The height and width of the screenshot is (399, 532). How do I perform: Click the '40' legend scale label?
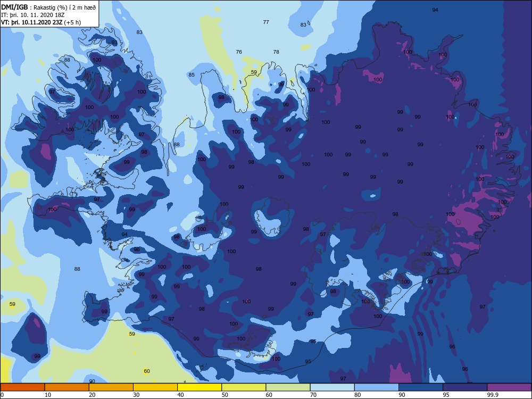180,395
